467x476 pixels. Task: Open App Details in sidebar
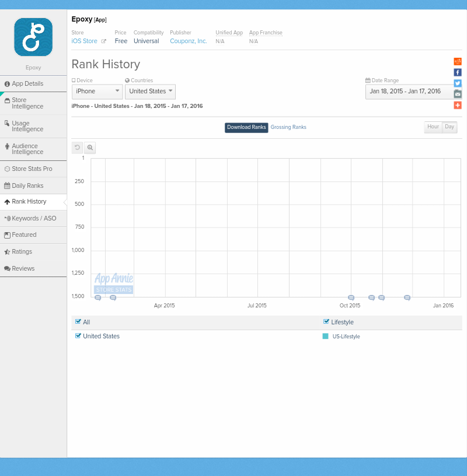click(x=33, y=84)
